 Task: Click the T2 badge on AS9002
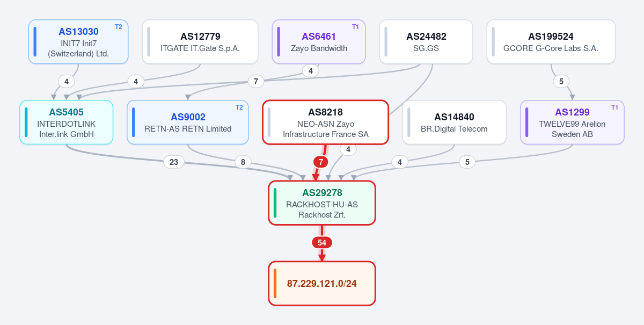coord(239,107)
